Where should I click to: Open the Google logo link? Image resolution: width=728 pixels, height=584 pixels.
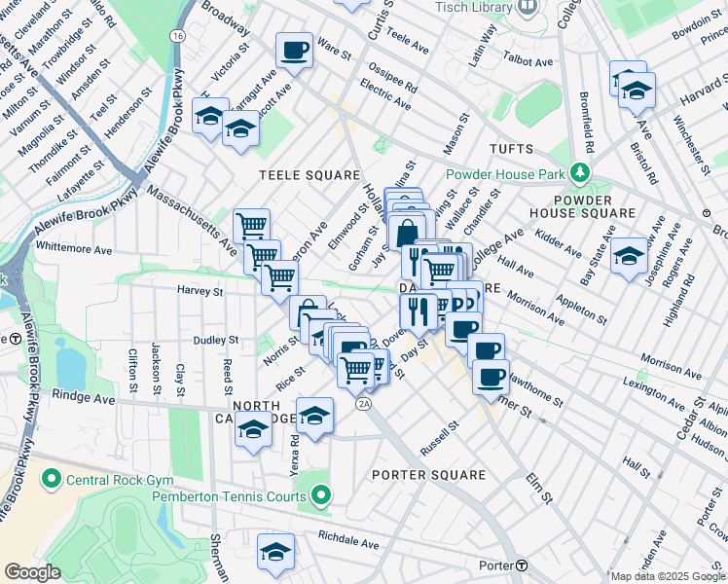coord(32,572)
